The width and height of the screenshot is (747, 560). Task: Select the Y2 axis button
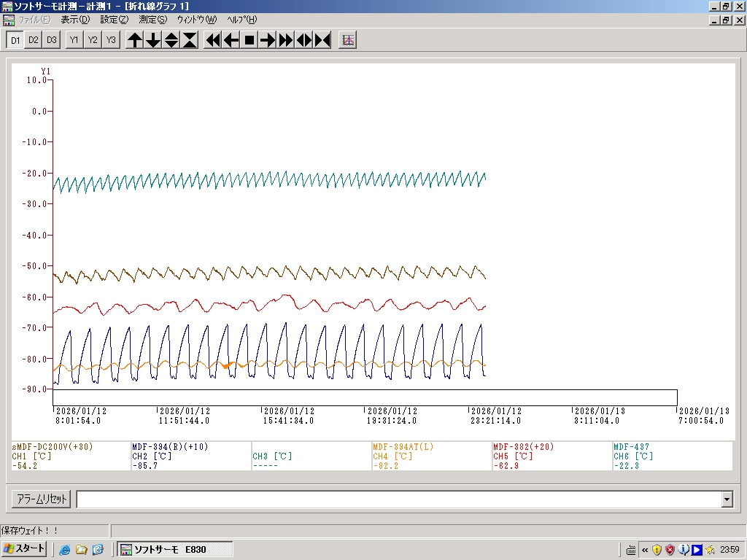point(93,40)
